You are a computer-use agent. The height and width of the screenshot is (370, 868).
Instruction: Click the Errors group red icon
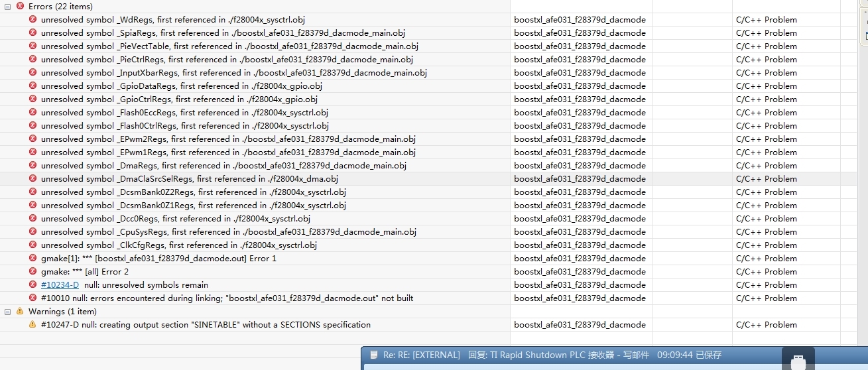(20, 6)
